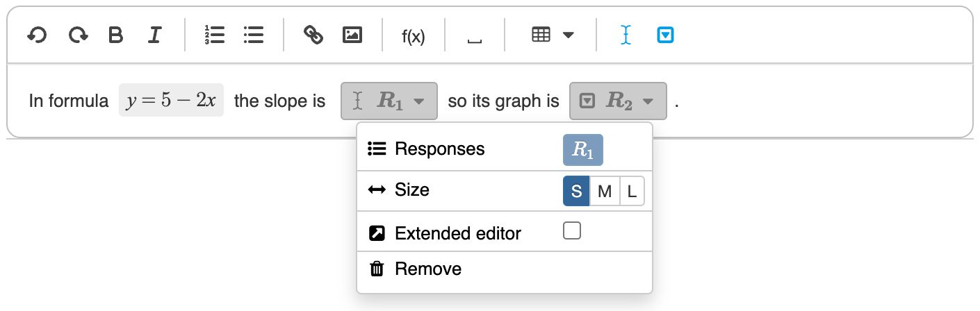980x311 pixels.
Task: Set size to M
Action: point(605,192)
